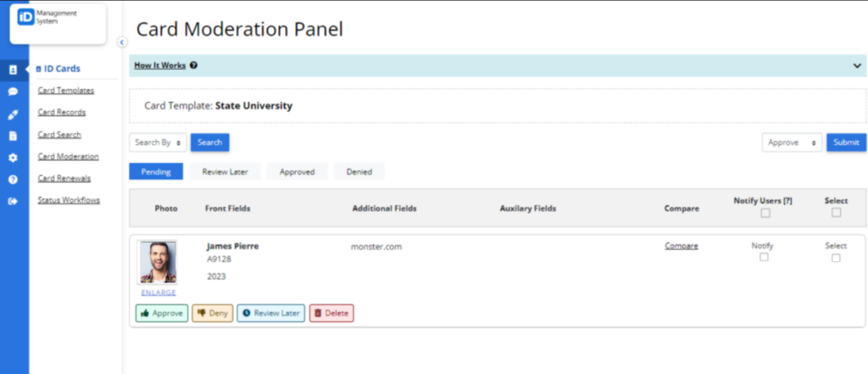Screen dimensions: 868x374
Task: Tick the Select checkbox for James Pierre
Action: pyautogui.click(x=836, y=258)
